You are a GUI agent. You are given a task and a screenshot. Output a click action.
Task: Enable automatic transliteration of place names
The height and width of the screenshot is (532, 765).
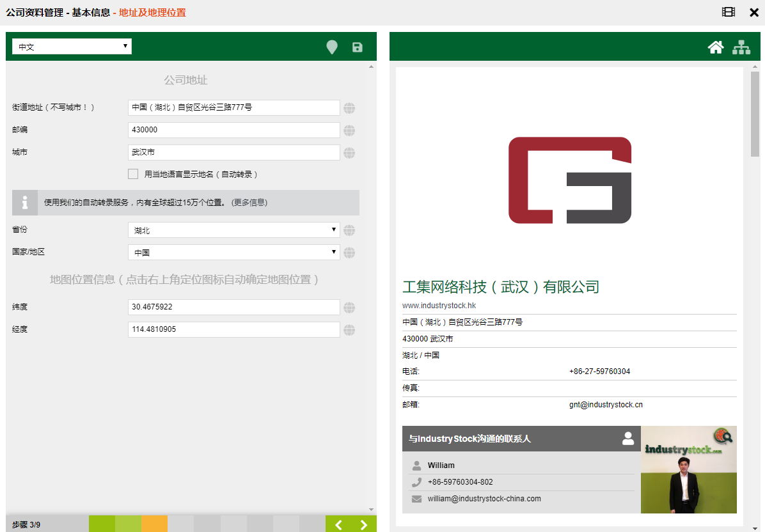pyautogui.click(x=133, y=174)
